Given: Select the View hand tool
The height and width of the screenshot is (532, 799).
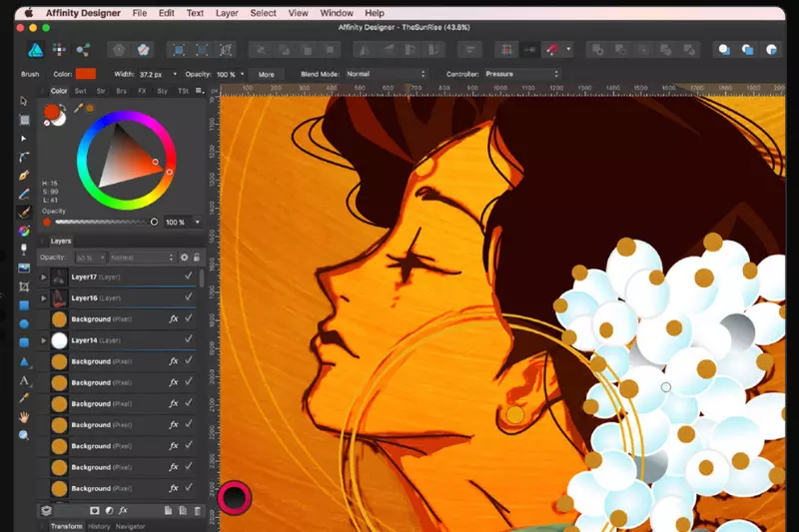Looking at the screenshot, I should click(24, 417).
